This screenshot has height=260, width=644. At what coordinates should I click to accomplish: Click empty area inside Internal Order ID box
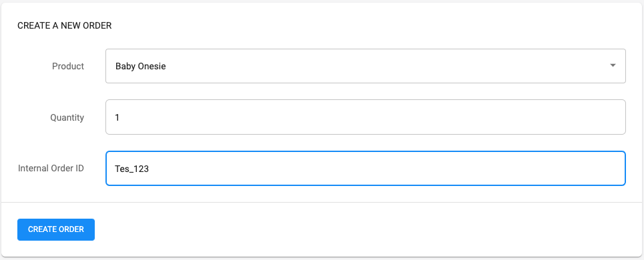386,168
